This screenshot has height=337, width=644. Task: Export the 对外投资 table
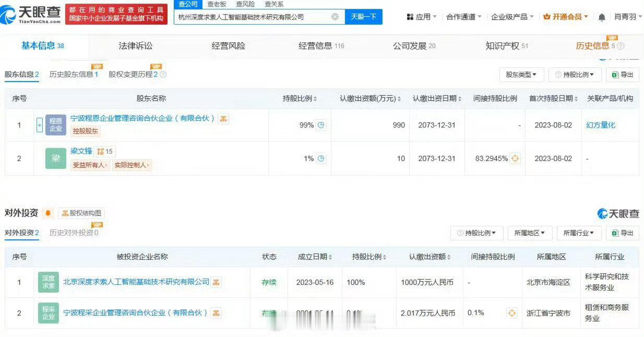click(x=623, y=233)
